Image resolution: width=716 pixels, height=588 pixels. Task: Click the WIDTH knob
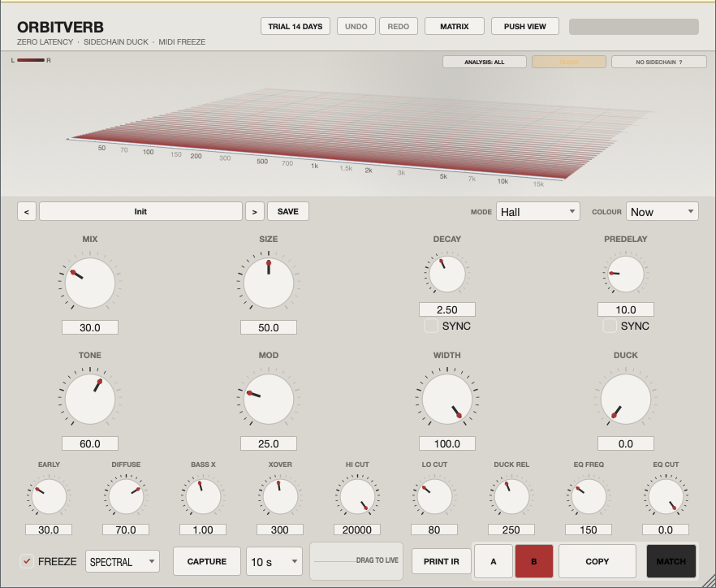447,399
